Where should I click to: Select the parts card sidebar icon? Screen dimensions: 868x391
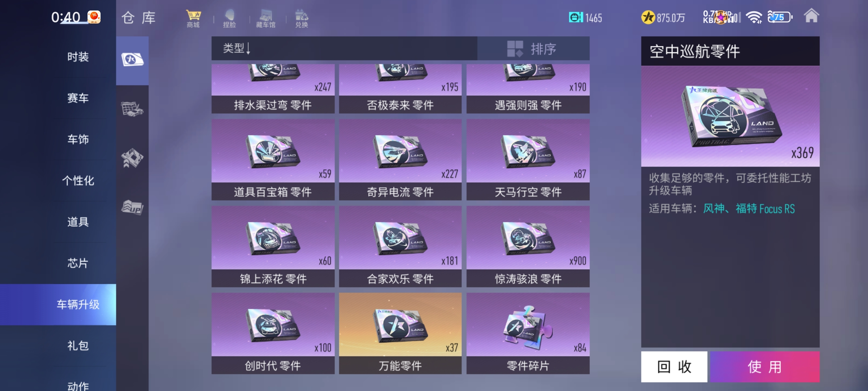pos(132,60)
